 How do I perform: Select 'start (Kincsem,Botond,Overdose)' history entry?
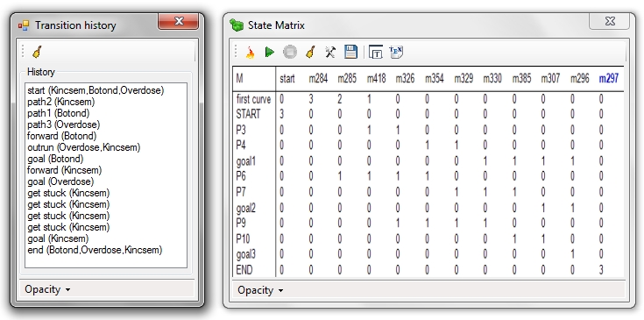tap(96, 90)
